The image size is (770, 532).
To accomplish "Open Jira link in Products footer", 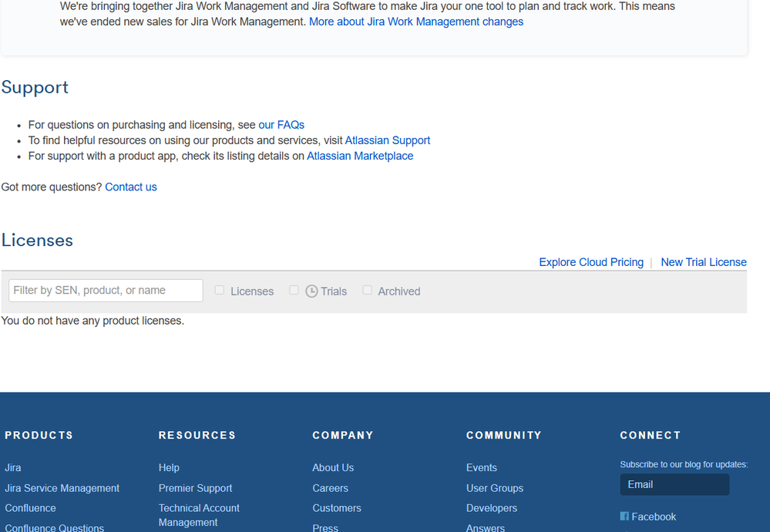I will 13,468.
